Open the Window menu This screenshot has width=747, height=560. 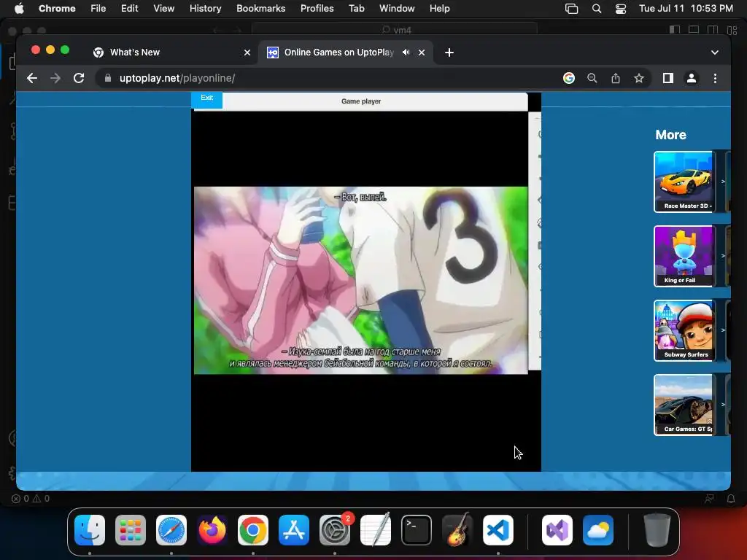point(397,9)
